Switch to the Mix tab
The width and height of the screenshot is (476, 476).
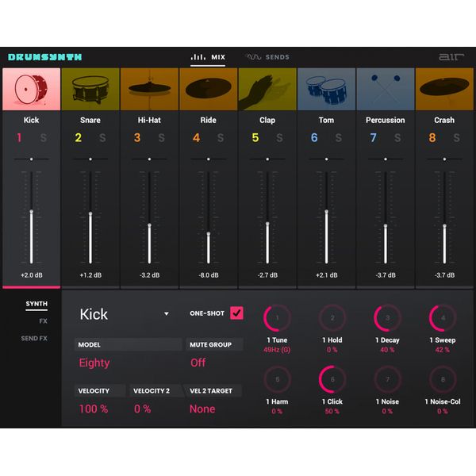[x=208, y=57]
